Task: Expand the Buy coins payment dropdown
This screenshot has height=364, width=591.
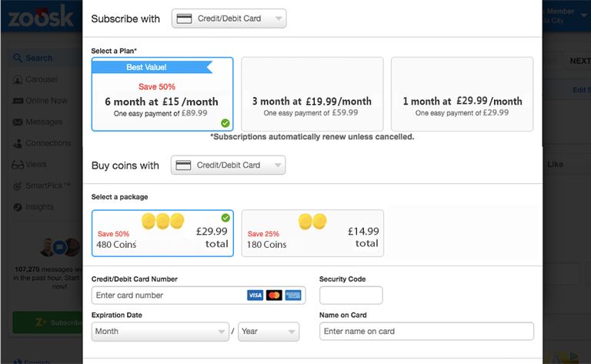Action: click(228, 165)
